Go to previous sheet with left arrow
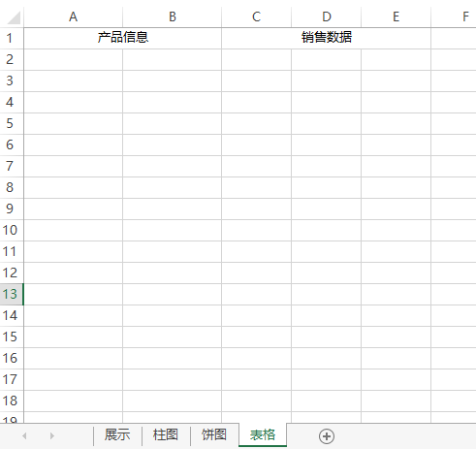 24,436
